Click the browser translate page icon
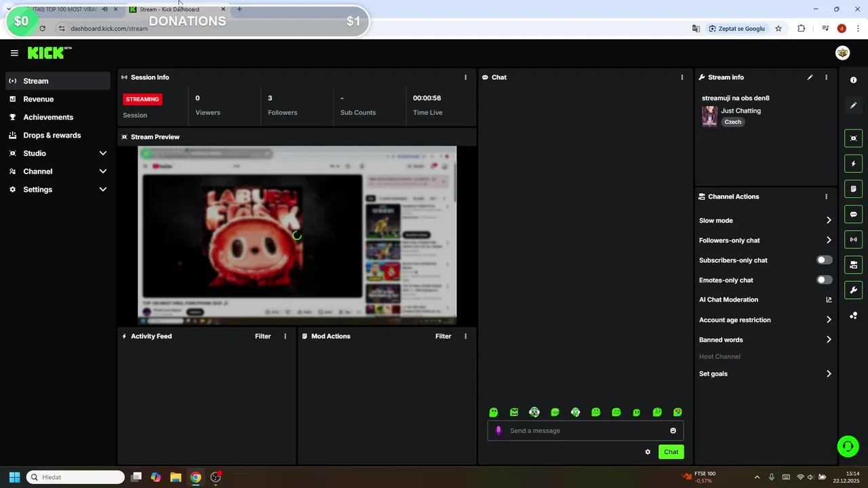Viewport: 868px width, 488px height. click(696, 28)
